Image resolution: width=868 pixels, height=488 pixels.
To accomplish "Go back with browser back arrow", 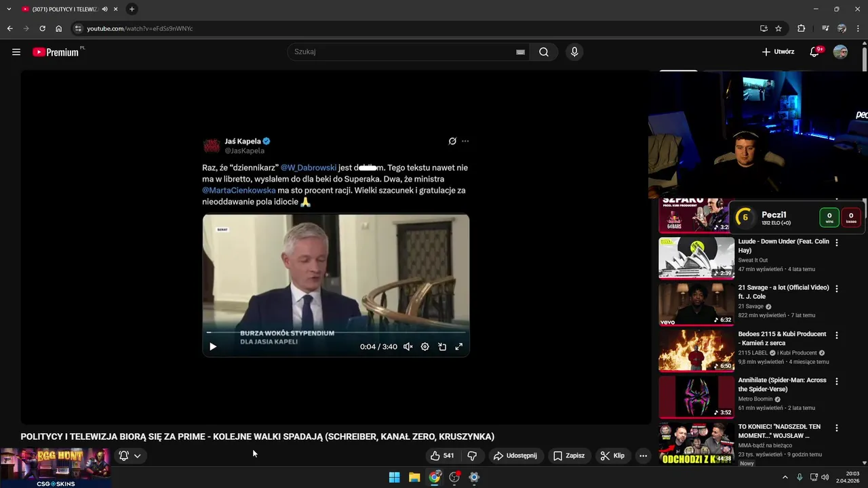I will point(9,28).
